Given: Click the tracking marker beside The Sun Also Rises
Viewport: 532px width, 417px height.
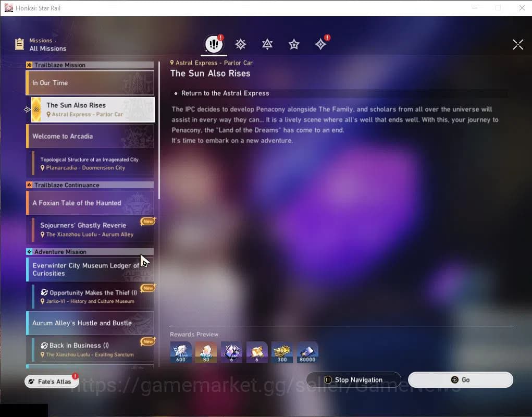Looking at the screenshot, I should (x=27, y=109).
